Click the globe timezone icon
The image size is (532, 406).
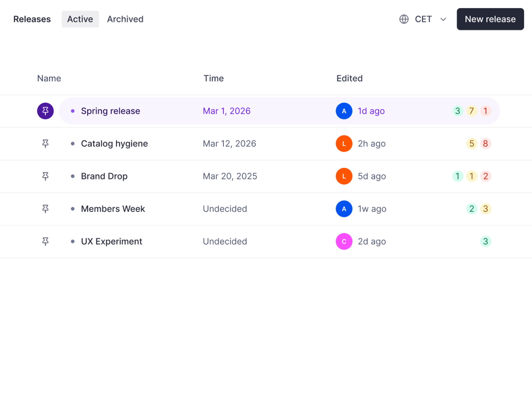click(404, 19)
